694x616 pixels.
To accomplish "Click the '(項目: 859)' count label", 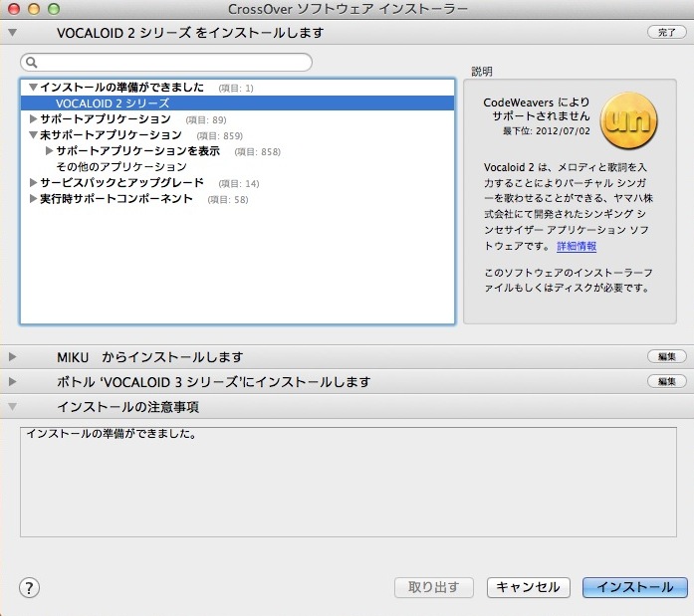I will (219, 135).
